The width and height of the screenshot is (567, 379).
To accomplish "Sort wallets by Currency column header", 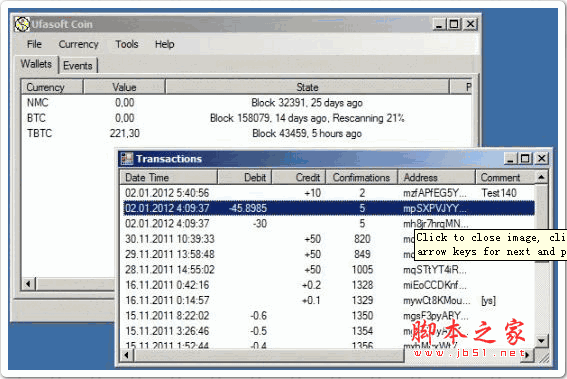I will click(x=52, y=87).
